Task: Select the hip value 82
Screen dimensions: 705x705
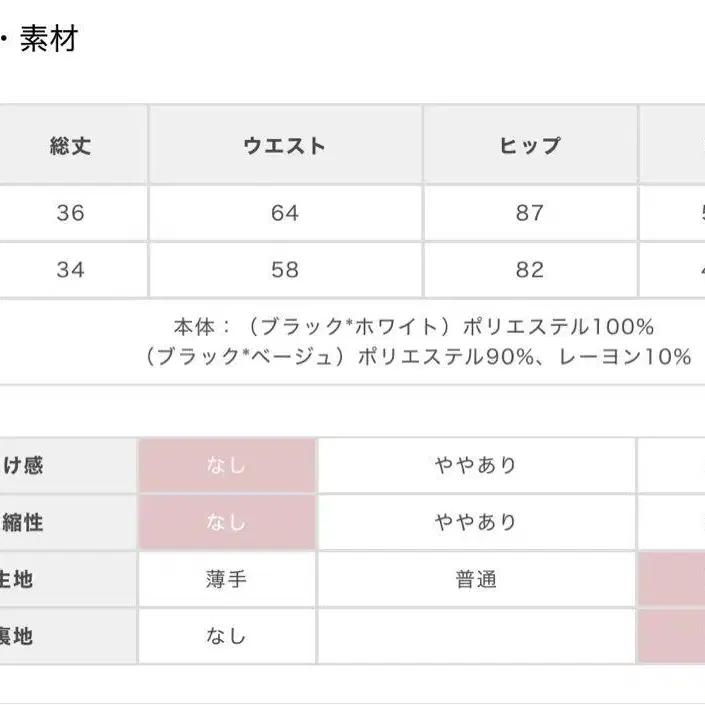Action: 529,270
